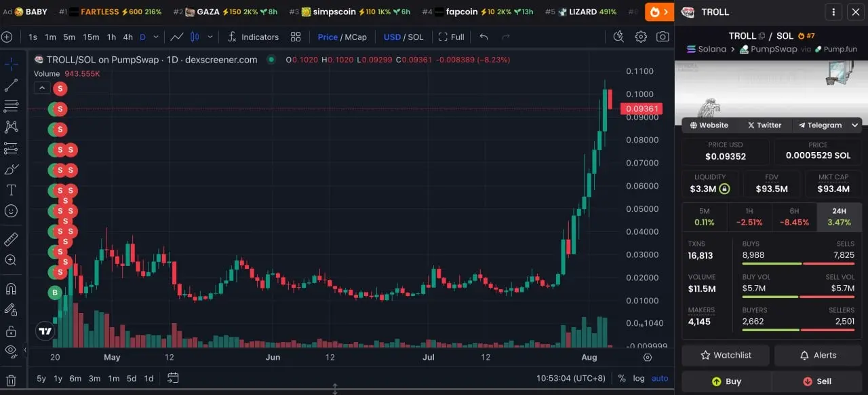Select the crosshair cursor tool
The image size is (868, 395).
(x=11, y=64)
